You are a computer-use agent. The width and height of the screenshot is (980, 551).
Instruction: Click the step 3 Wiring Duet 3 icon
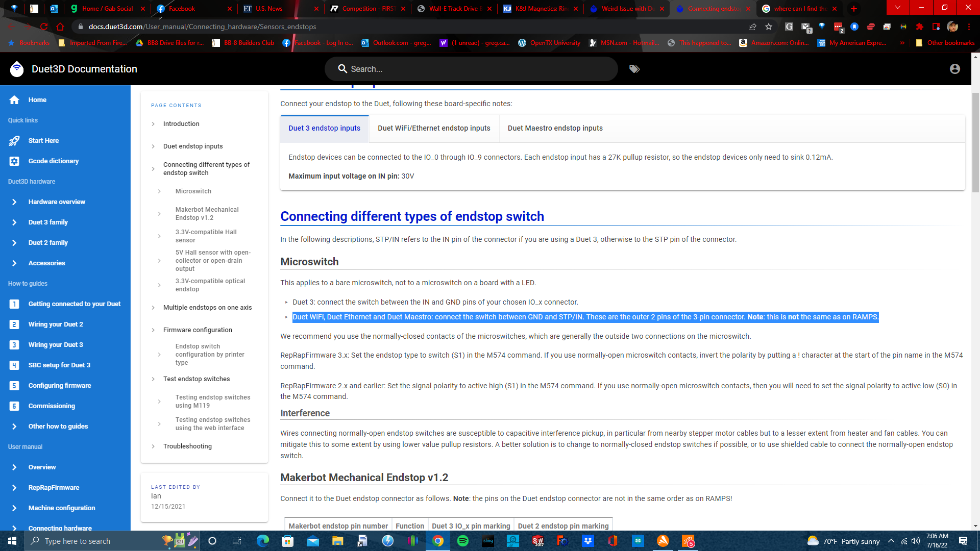click(x=14, y=345)
